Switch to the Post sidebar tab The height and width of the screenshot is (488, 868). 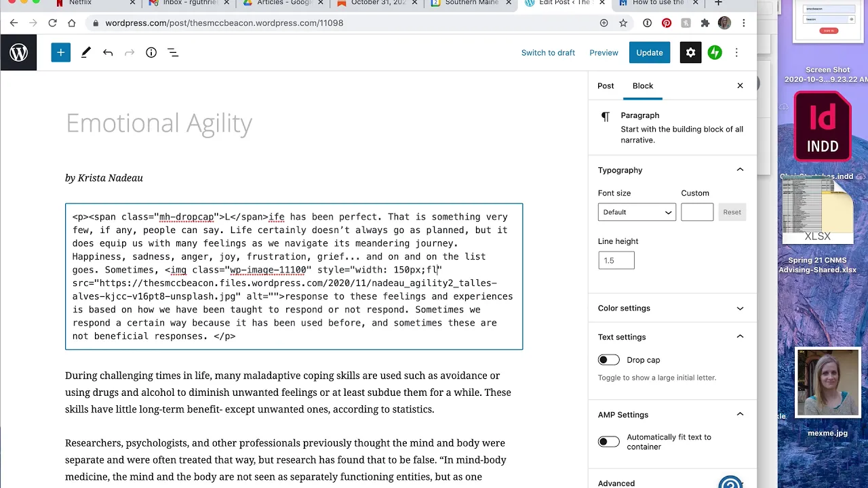tap(606, 85)
